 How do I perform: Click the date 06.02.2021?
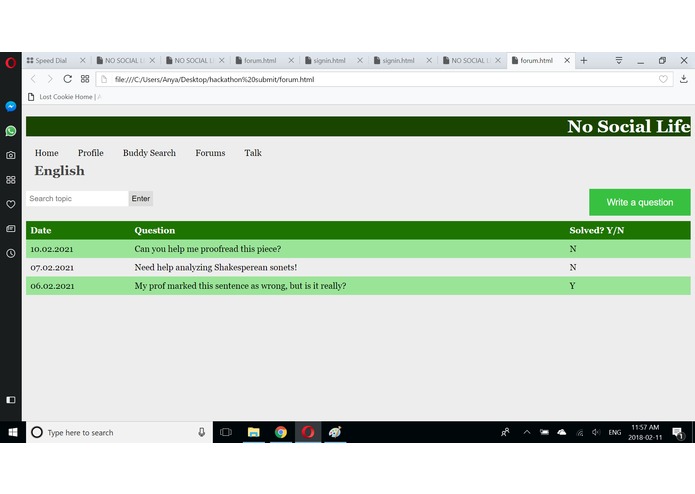(x=52, y=286)
